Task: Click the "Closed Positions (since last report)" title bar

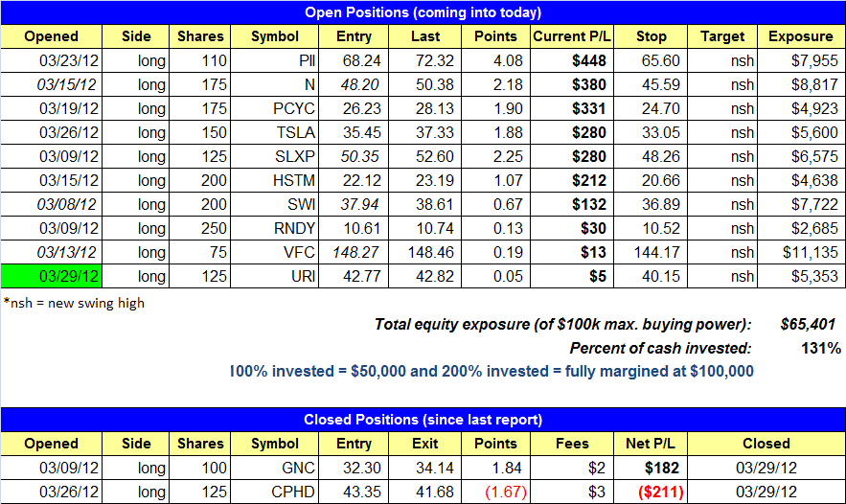Action: click(423, 420)
